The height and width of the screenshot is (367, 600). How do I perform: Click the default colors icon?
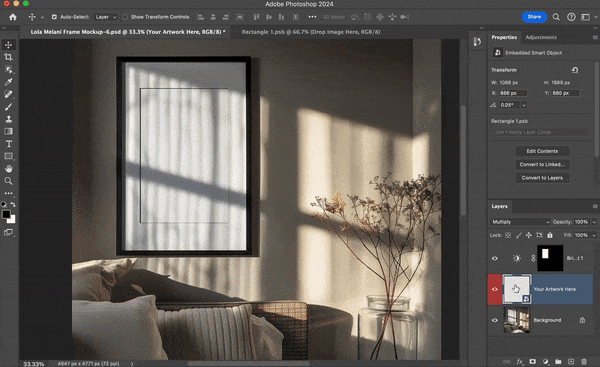point(4,204)
